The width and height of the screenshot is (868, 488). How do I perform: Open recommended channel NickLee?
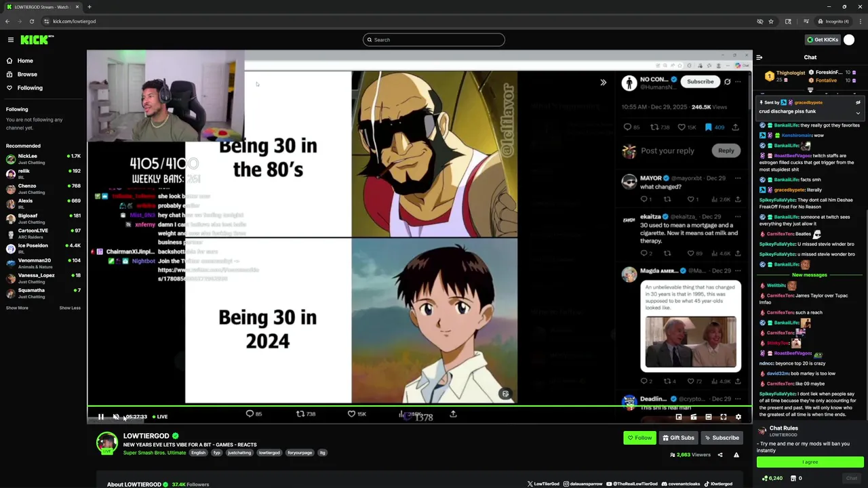tap(43, 159)
